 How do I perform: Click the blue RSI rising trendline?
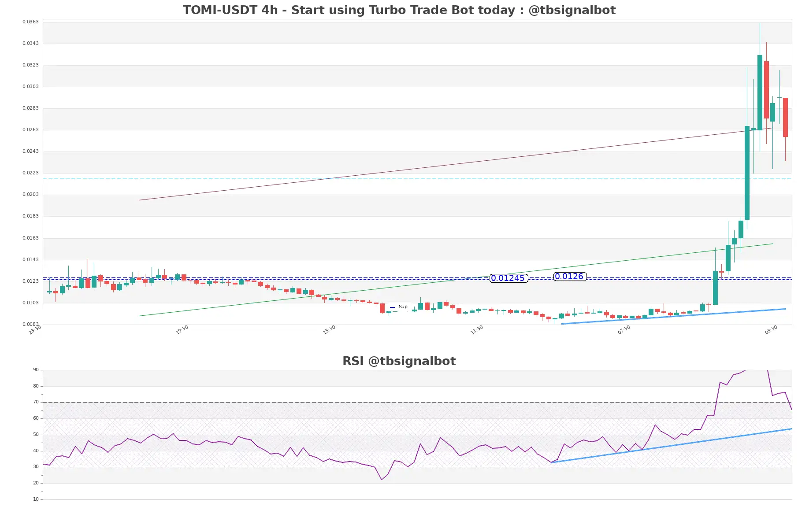click(x=671, y=446)
